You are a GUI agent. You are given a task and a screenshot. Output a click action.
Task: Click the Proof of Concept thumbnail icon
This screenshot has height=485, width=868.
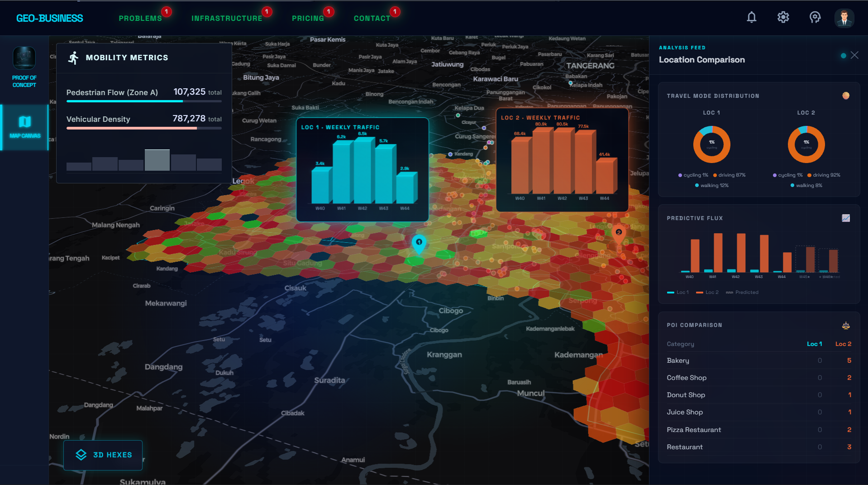click(24, 58)
